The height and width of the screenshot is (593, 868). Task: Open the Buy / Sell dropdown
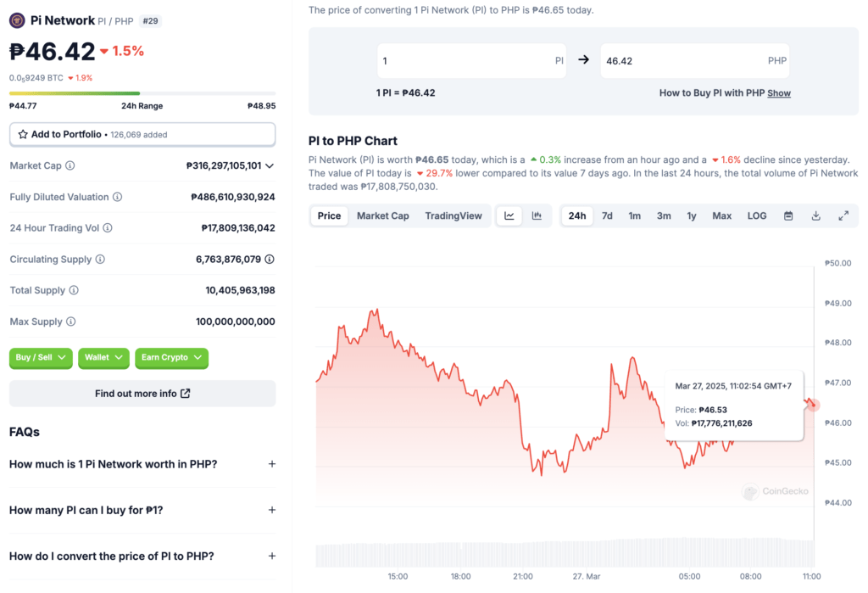coord(41,357)
